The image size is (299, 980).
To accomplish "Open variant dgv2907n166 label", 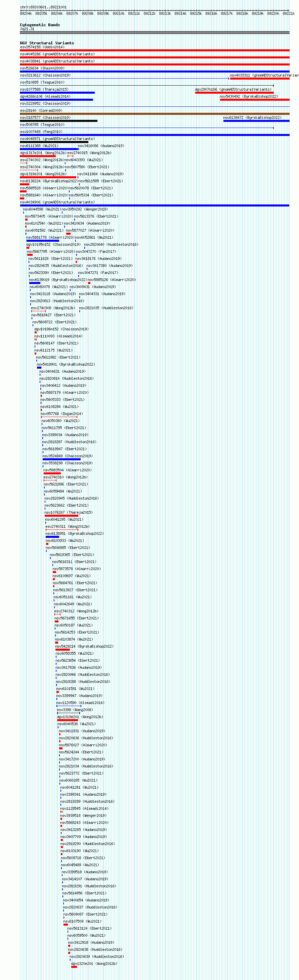I will [233, 89].
